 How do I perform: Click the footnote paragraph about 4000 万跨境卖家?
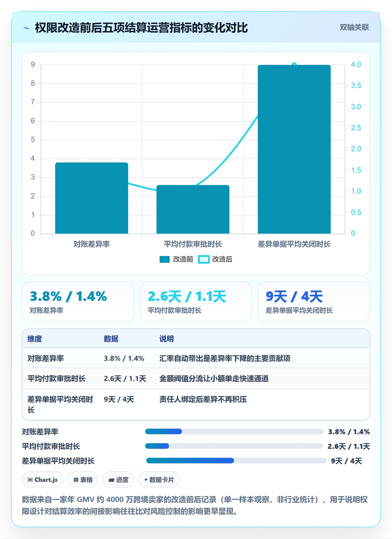[x=195, y=505]
